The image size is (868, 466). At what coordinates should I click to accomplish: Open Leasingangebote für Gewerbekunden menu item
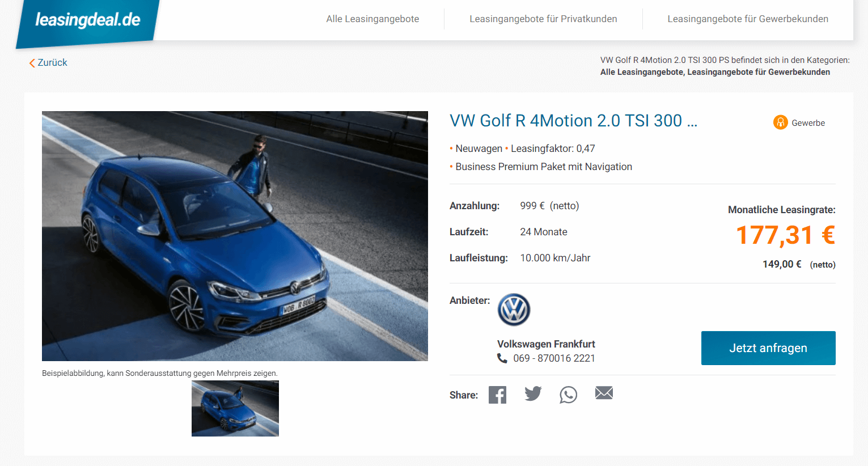748,19
